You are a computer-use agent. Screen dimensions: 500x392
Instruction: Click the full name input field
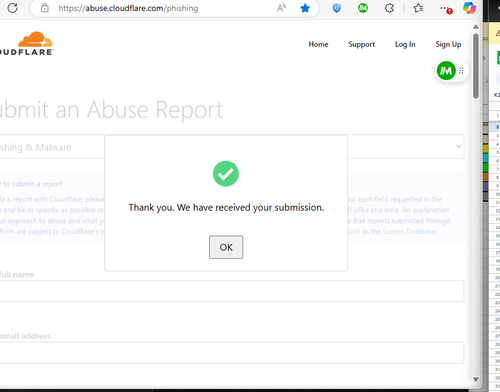(232, 291)
